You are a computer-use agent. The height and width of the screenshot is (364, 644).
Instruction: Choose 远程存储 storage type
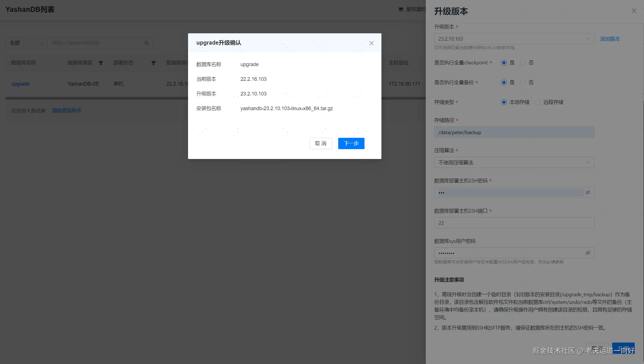(x=538, y=102)
